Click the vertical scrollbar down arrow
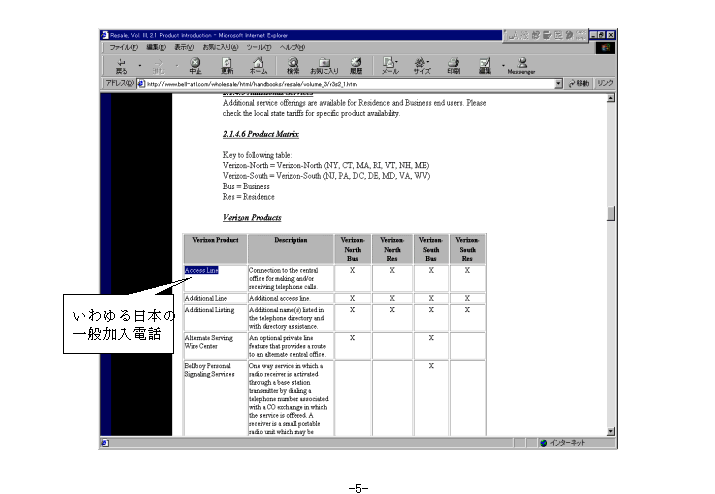 611,432
